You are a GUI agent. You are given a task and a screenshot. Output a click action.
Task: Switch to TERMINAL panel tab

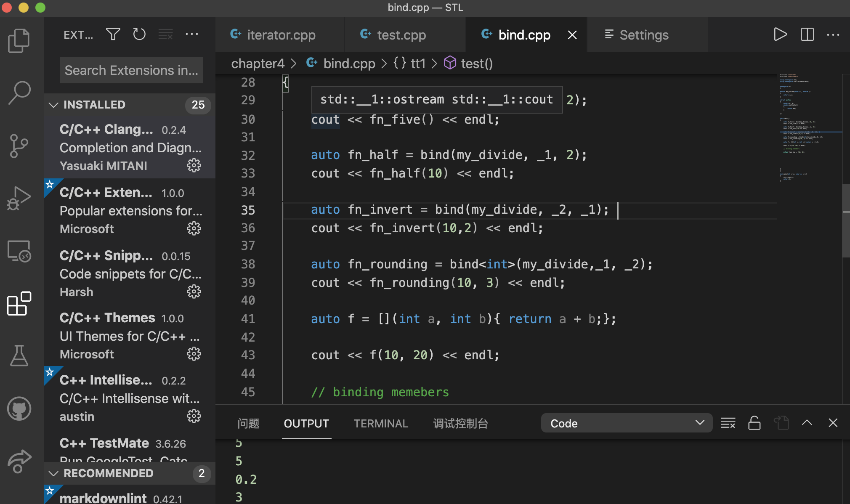point(381,424)
